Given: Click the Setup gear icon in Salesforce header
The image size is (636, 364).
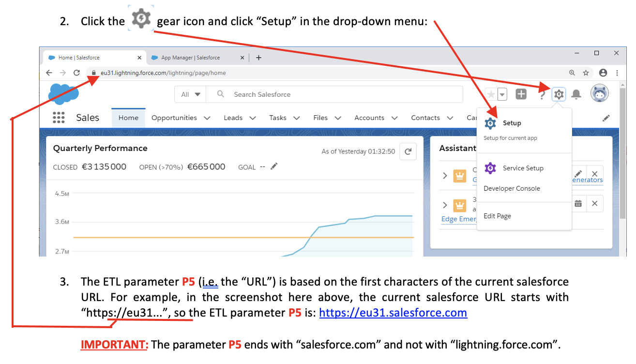Looking at the screenshot, I should 559,94.
